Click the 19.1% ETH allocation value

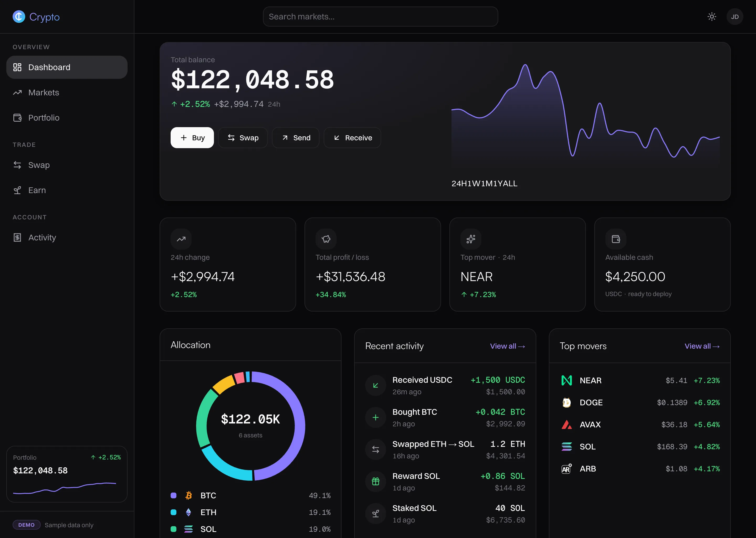click(319, 512)
